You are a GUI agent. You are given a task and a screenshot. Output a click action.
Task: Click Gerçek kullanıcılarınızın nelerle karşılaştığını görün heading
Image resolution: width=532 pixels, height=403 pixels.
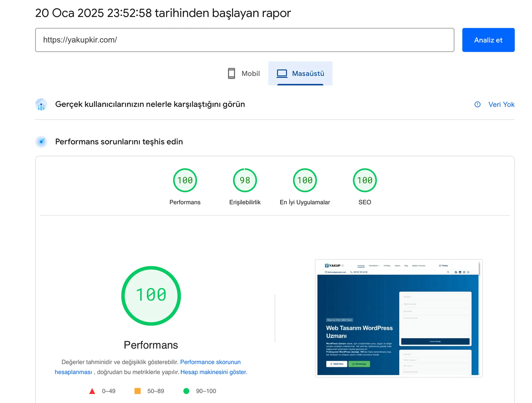(150, 104)
